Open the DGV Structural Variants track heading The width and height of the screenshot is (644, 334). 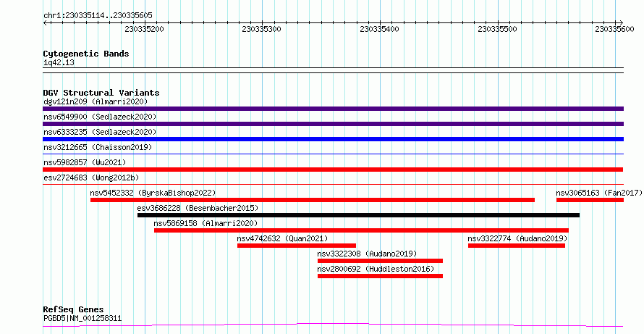101,93
